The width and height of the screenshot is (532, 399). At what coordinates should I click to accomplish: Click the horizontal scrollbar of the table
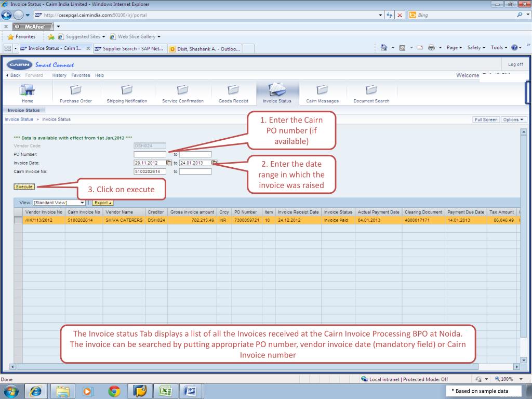pos(247,366)
